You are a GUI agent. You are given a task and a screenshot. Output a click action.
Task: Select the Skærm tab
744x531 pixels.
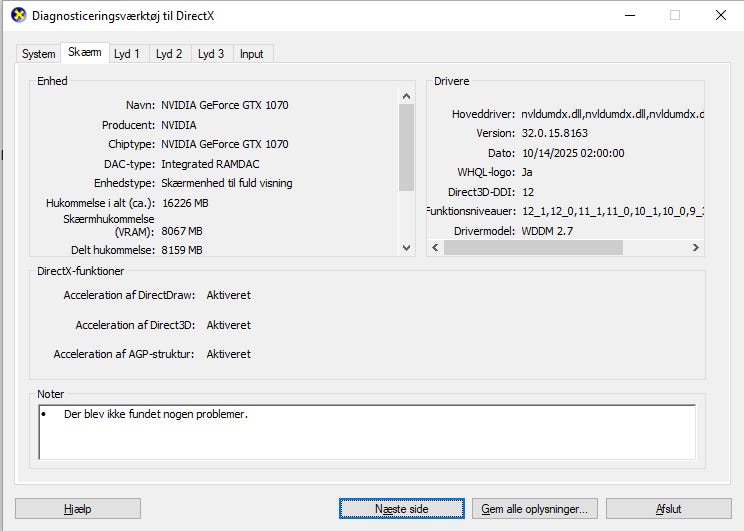[85, 52]
